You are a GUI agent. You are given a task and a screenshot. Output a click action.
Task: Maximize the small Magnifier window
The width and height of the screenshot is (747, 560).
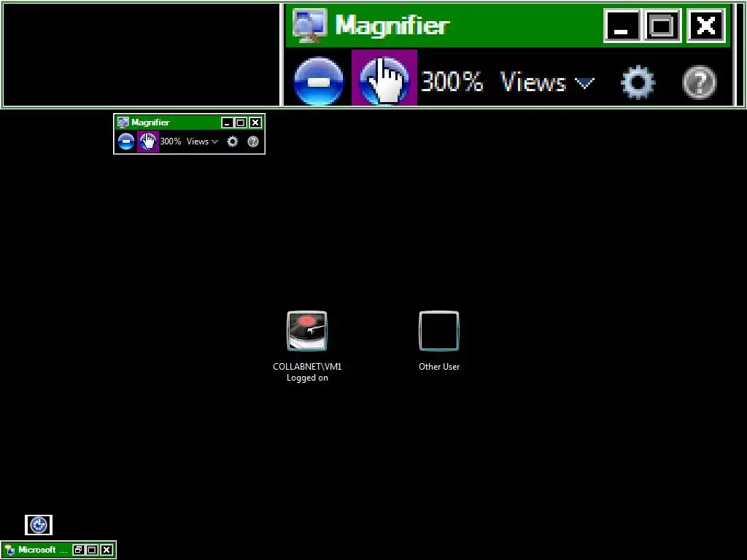(x=241, y=122)
